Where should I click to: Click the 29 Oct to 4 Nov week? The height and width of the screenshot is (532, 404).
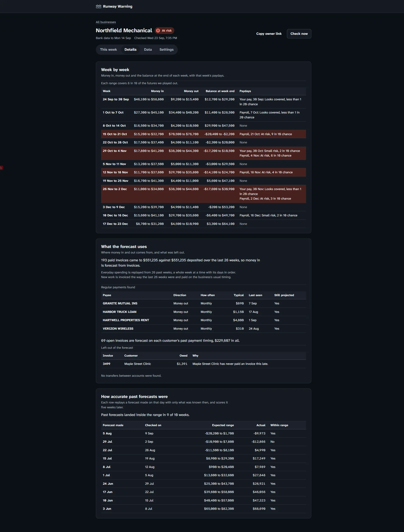coord(203,153)
